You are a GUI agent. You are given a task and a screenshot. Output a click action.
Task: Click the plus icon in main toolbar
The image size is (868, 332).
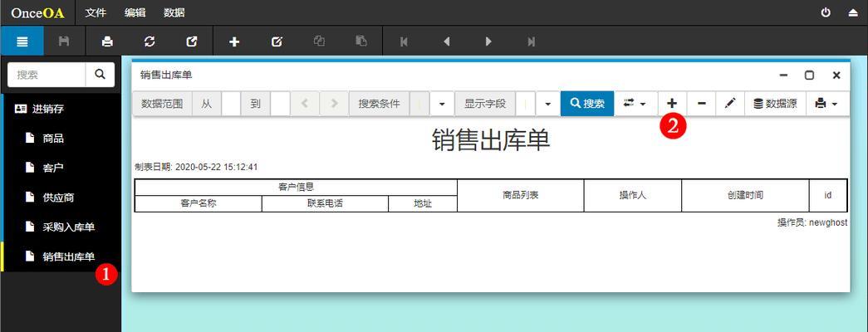234,41
